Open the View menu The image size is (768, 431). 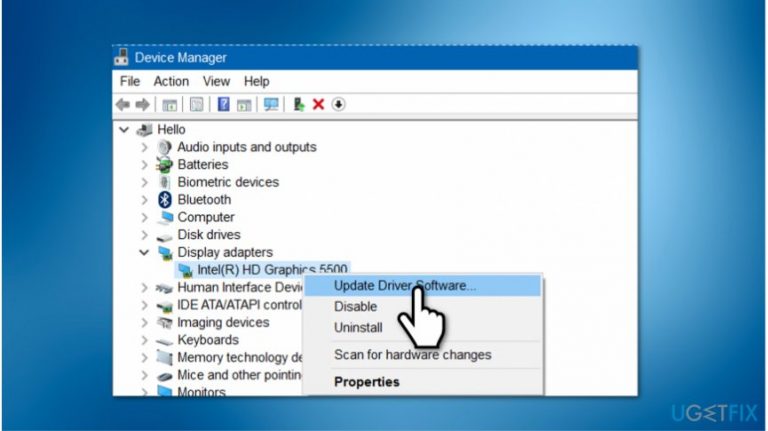click(x=216, y=81)
